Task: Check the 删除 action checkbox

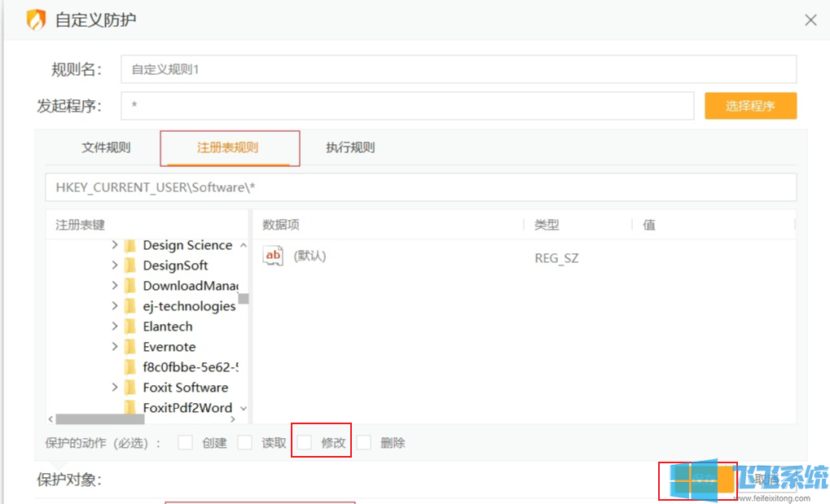Action: click(x=365, y=441)
